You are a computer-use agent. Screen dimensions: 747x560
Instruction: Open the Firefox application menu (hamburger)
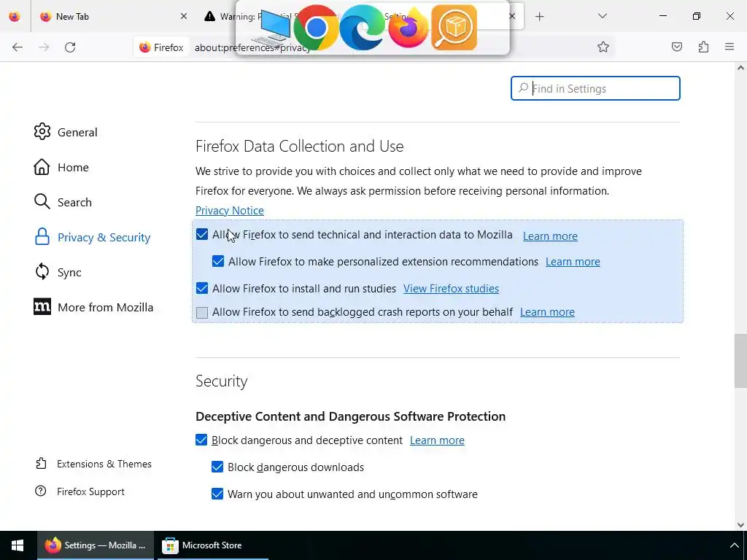pyautogui.click(x=729, y=47)
